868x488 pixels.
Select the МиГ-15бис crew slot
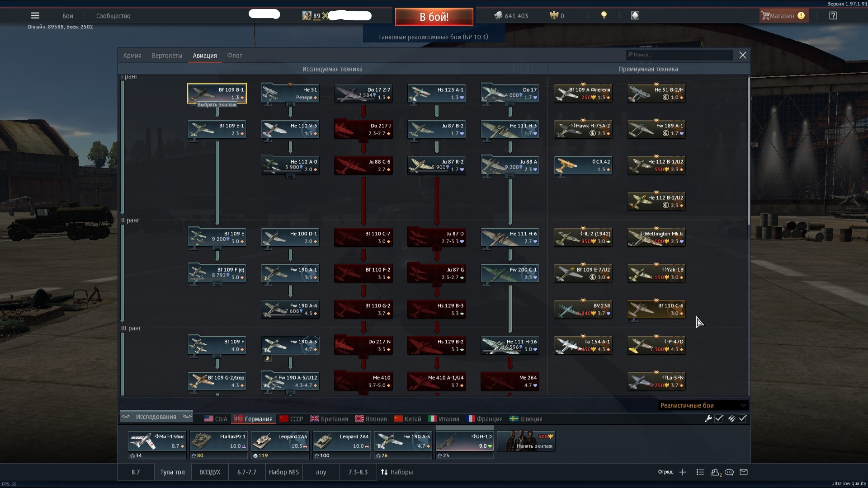coord(157,445)
